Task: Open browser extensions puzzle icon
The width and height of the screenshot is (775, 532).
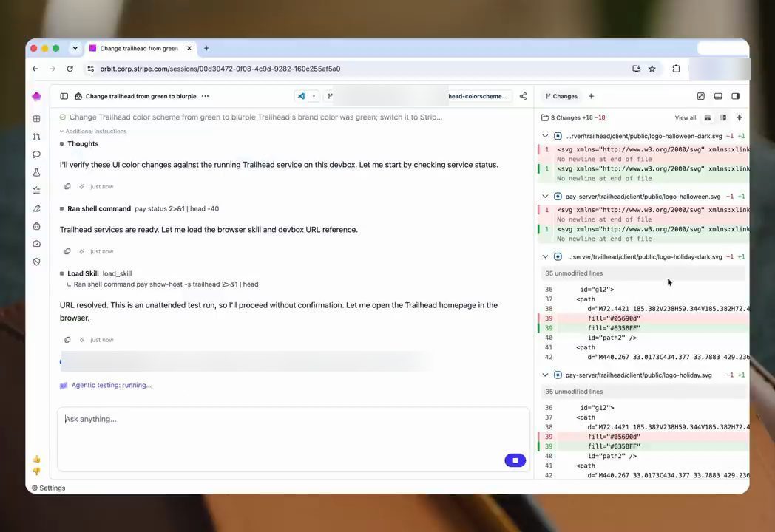Action: pos(676,69)
